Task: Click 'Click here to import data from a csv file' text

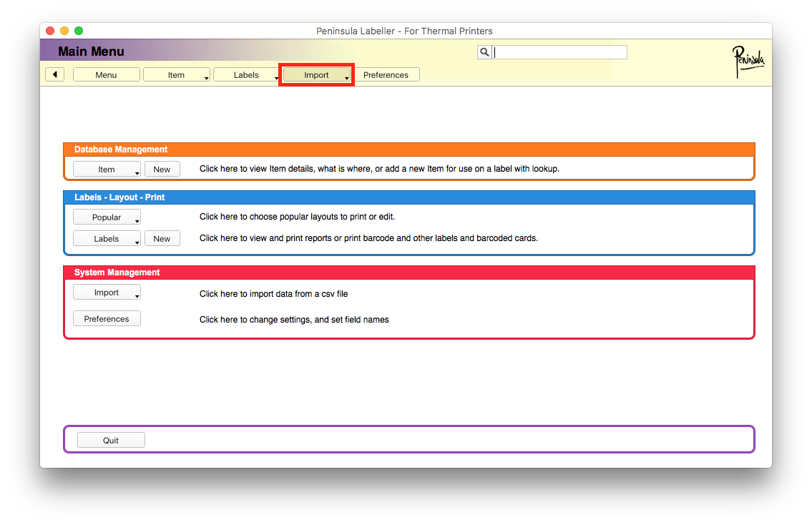Action: point(273,293)
